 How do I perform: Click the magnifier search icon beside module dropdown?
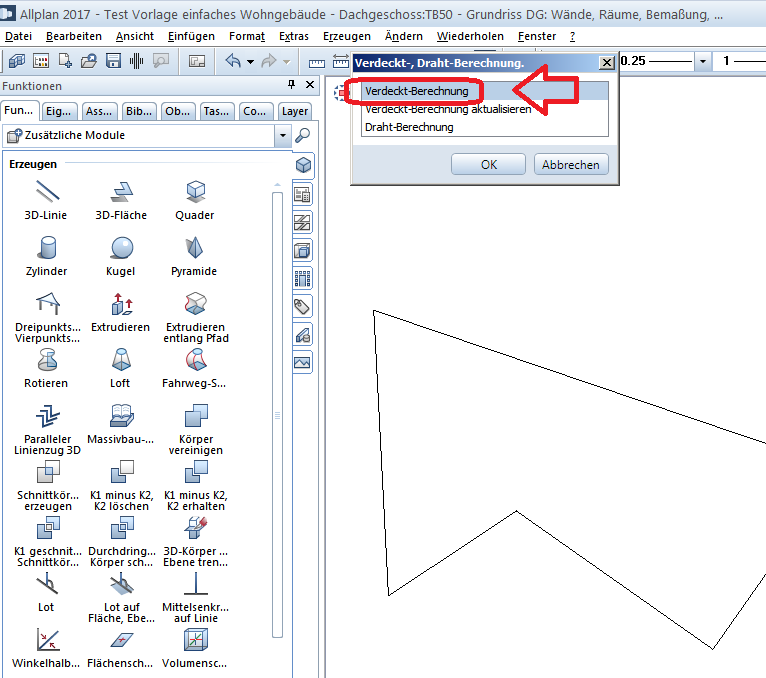click(x=303, y=135)
